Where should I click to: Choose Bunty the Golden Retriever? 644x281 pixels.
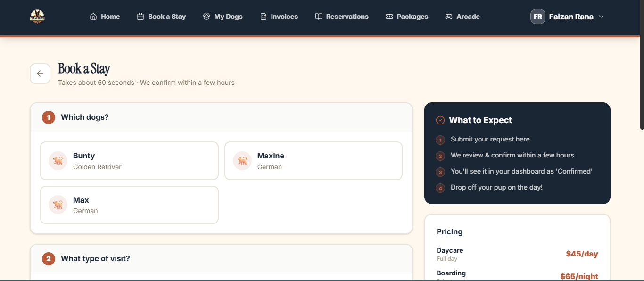(x=129, y=160)
